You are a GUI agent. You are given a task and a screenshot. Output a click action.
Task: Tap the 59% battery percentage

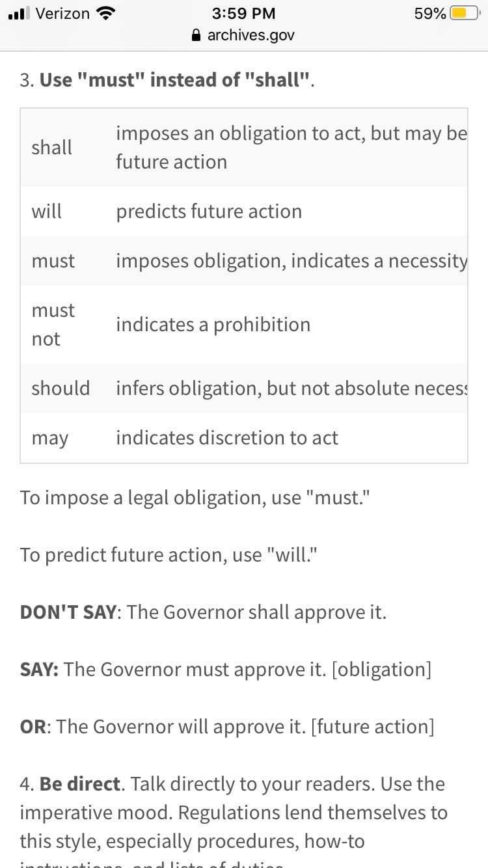pyautogui.click(x=430, y=13)
